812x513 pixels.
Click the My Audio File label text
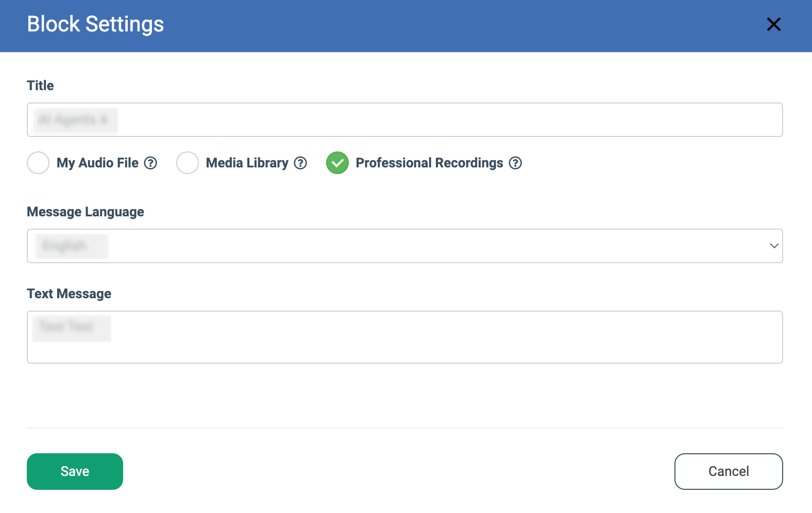(x=97, y=163)
